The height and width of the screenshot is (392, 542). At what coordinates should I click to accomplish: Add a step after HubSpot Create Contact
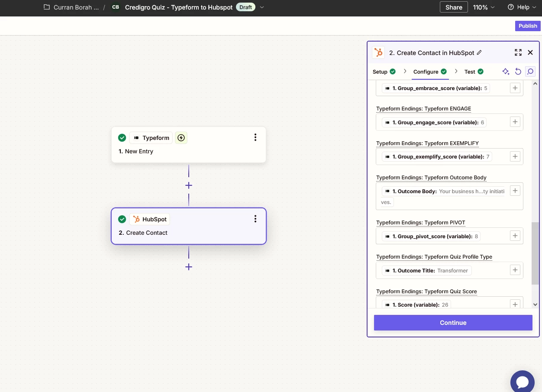[x=189, y=267]
